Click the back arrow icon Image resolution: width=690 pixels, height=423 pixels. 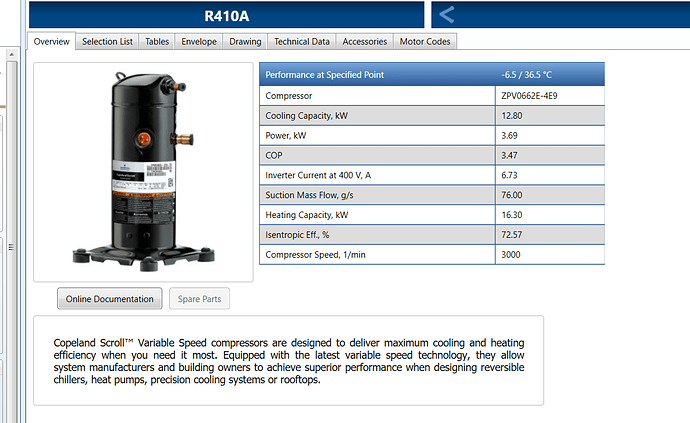447,15
